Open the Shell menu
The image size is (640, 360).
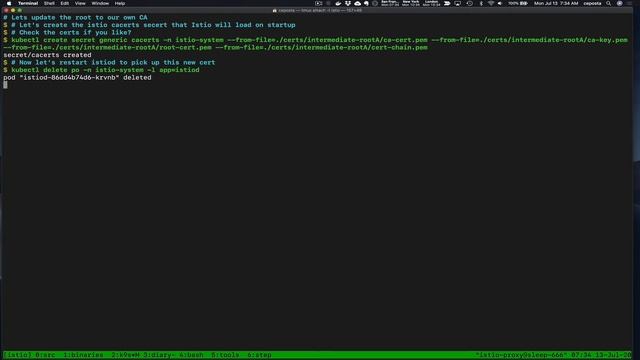point(49,3)
